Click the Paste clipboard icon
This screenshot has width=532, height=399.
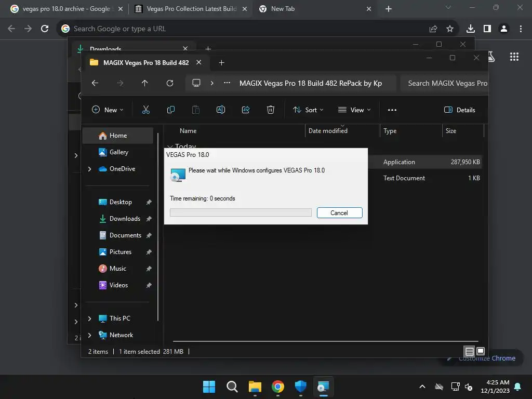tap(196, 110)
